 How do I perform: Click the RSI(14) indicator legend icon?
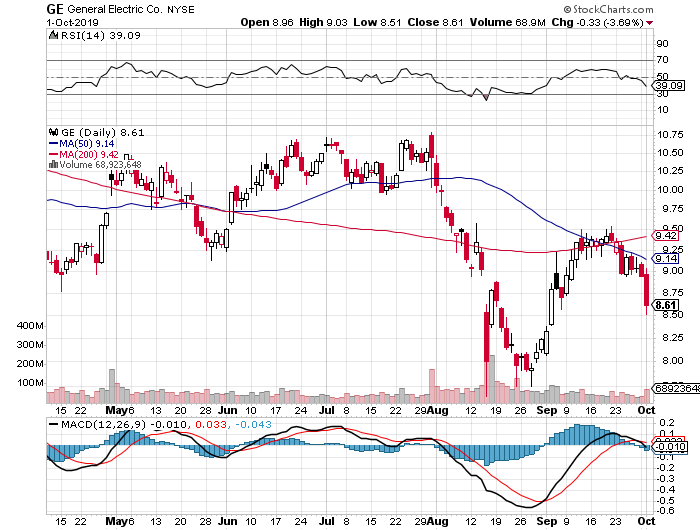[x=53, y=35]
